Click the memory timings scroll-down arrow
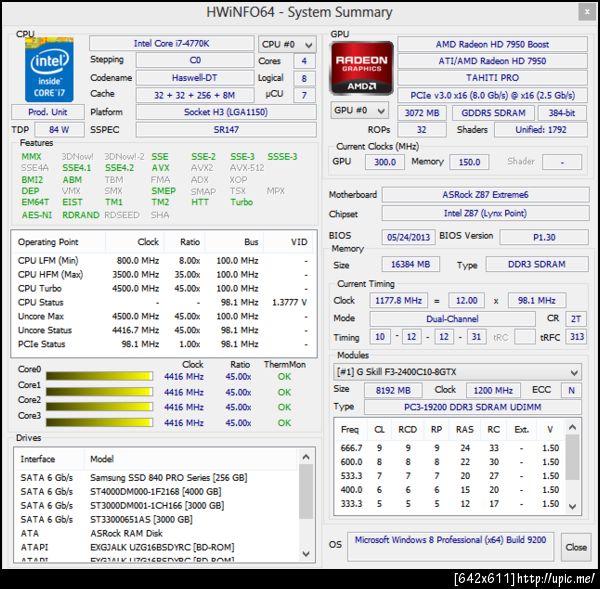The height and width of the screenshot is (589, 600). (572, 507)
